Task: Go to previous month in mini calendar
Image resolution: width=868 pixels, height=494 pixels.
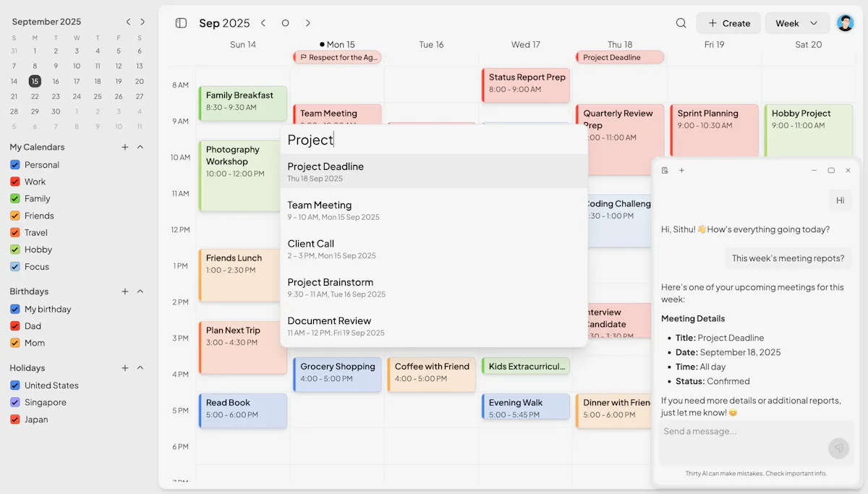Action: click(x=128, y=22)
